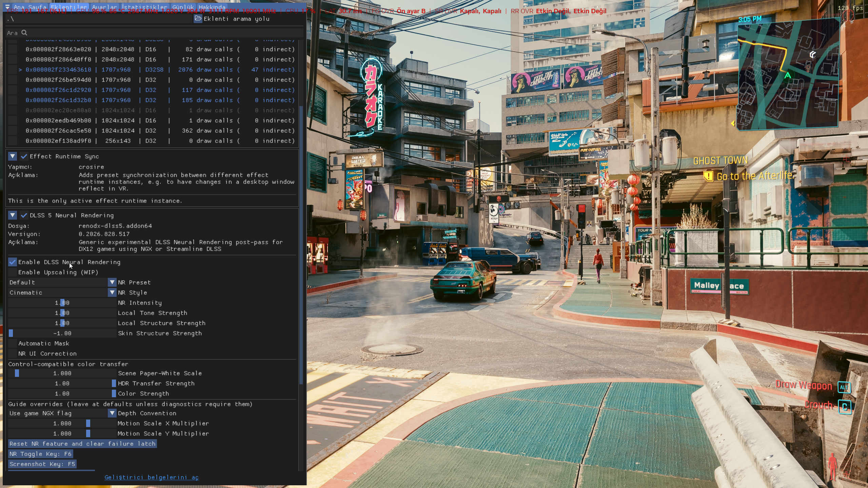Click the Skin Structure Strength slider
This screenshot has width=868, height=488.
coord(62,333)
